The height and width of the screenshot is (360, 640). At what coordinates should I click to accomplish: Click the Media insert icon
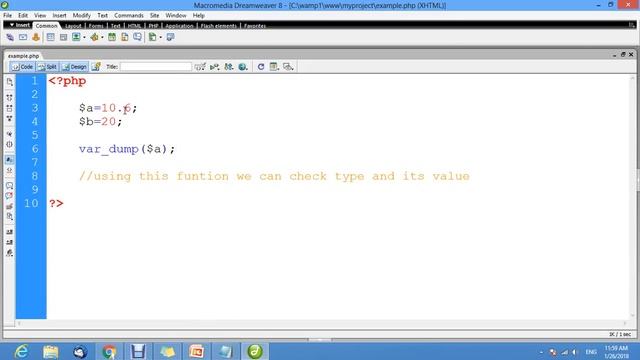click(94, 38)
